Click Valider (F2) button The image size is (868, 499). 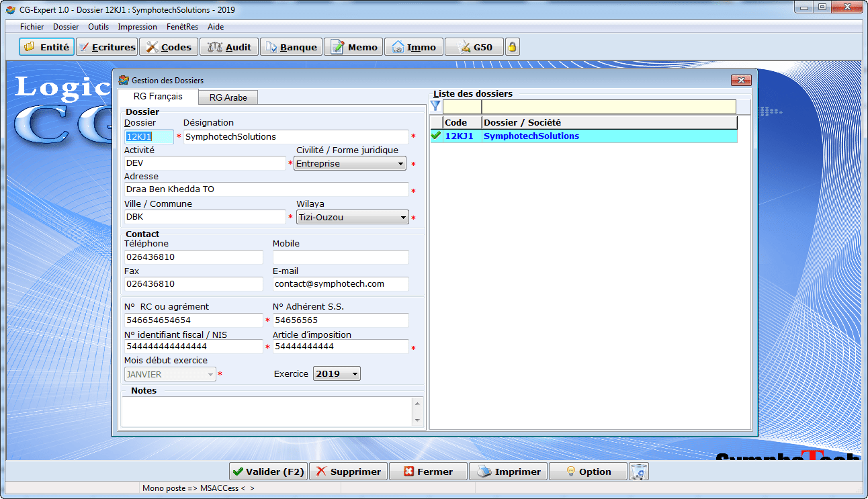tap(267, 471)
